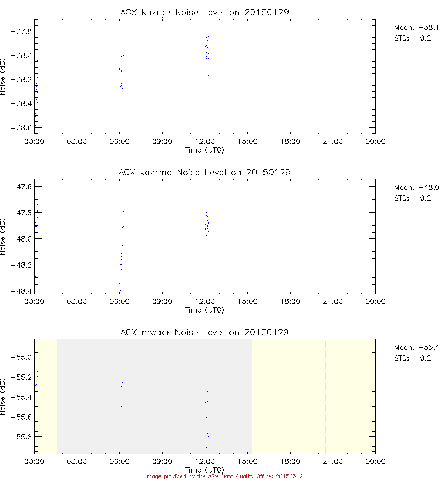Click the Mean: -55.4 statistic text
This screenshot has width=448, height=480.
pos(416,348)
